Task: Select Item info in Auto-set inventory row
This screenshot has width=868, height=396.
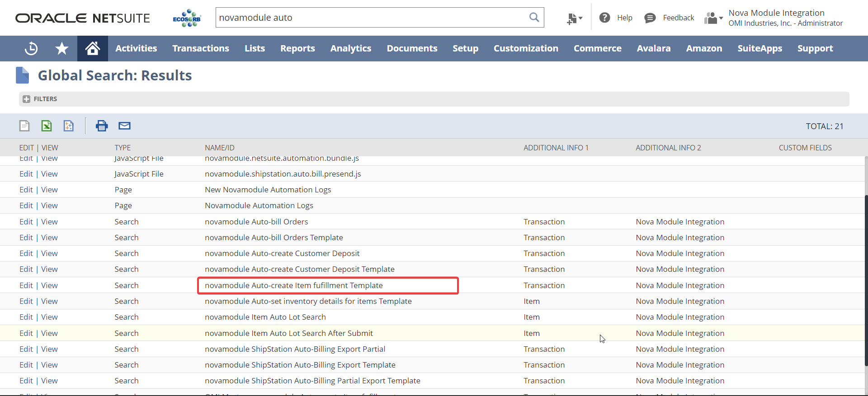Action: tap(532, 301)
